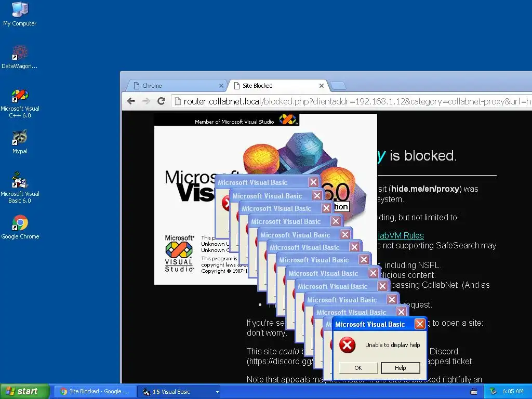Launch Microsoft Visual Basic 6.0 shortcut
The height and width of the screenshot is (399, 532).
pos(20,188)
